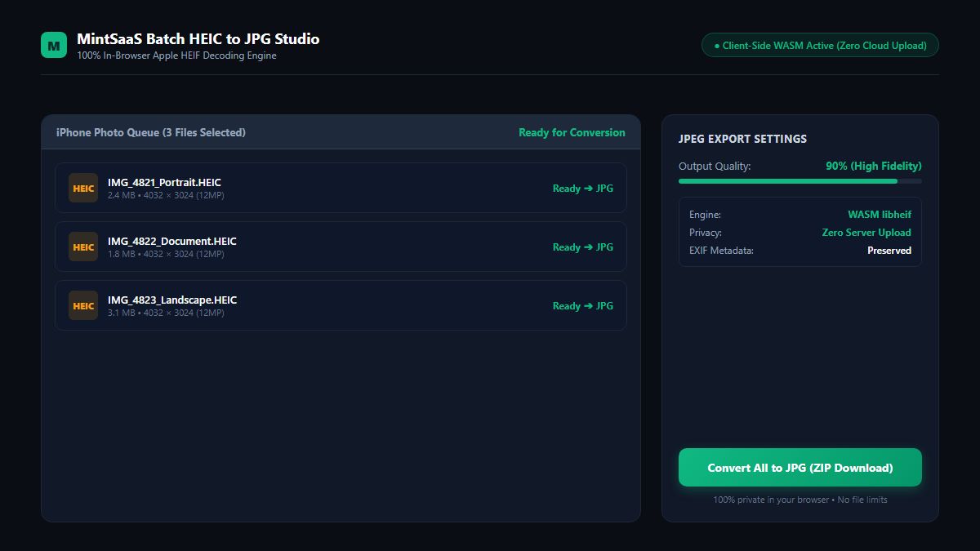Click the 90% (High Fidelity) quality value
This screenshot has height=551, width=980.
pos(874,166)
